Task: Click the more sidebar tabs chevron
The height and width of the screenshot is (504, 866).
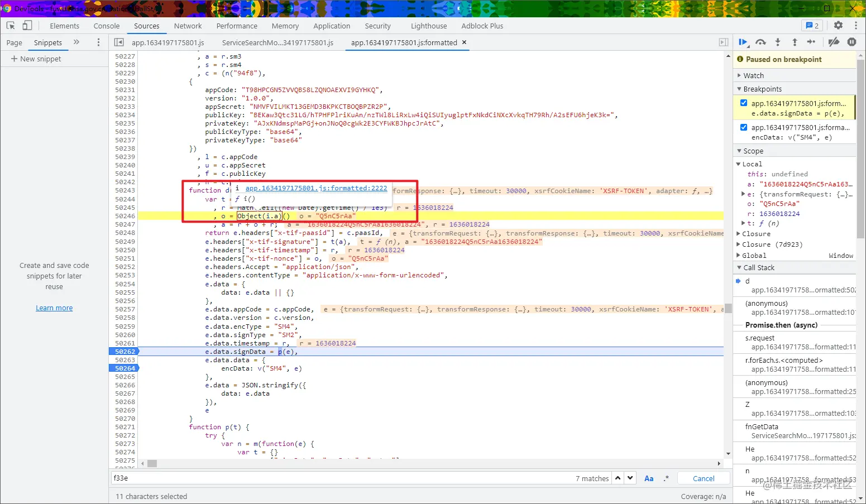Action: 76,42
